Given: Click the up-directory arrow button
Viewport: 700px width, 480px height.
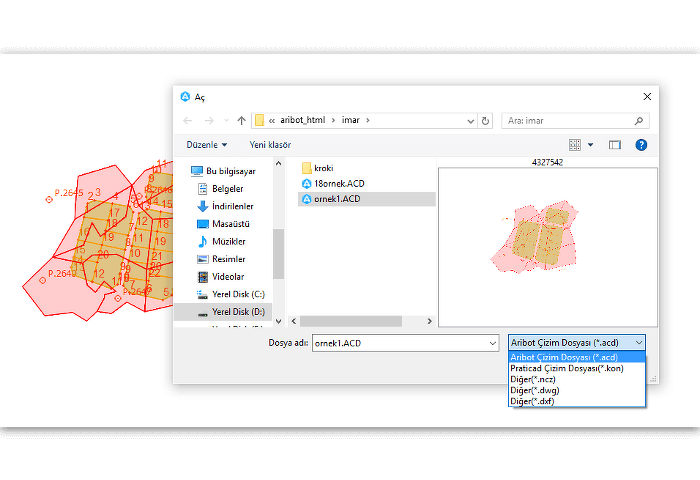Looking at the screenshot, I should (241, 121).
